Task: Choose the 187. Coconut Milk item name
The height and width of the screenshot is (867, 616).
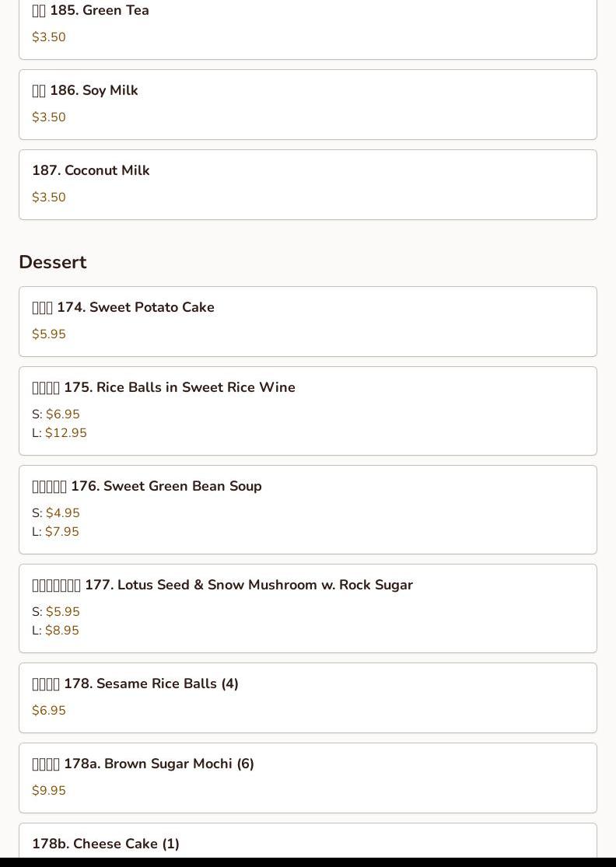Action: pos(91,170)
